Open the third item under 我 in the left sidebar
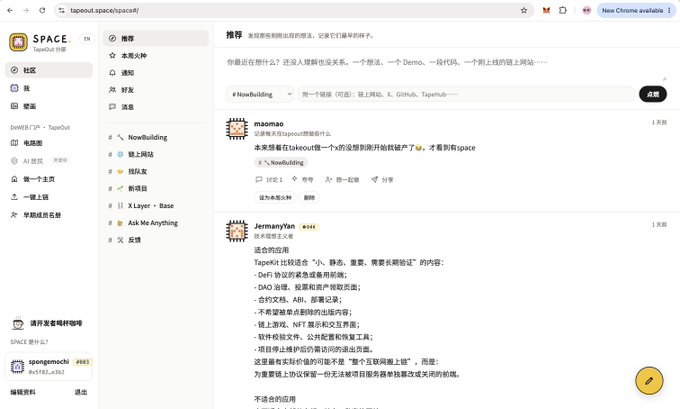Viewport: 680px width, 409px height. [x=49, y=106]
